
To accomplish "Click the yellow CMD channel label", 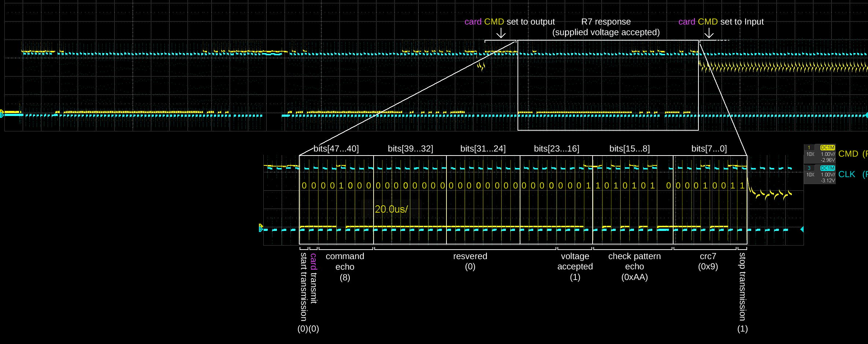I will click(x=848, y=154).
